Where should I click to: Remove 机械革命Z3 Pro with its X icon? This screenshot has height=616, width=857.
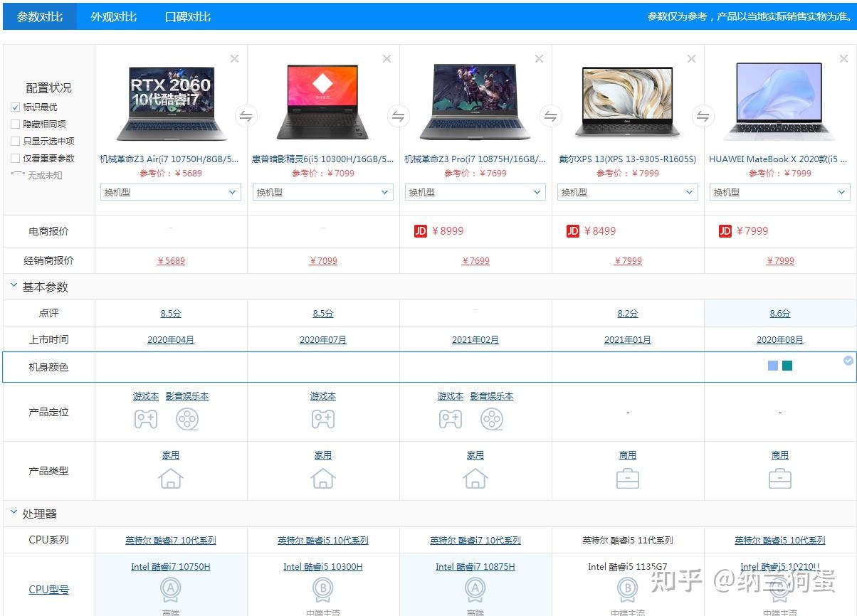pyautogui.click(x=539, y=59)
